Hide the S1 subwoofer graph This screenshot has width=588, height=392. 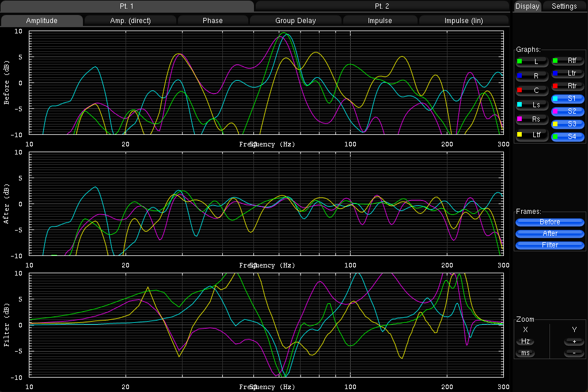(x=568, y=99)
